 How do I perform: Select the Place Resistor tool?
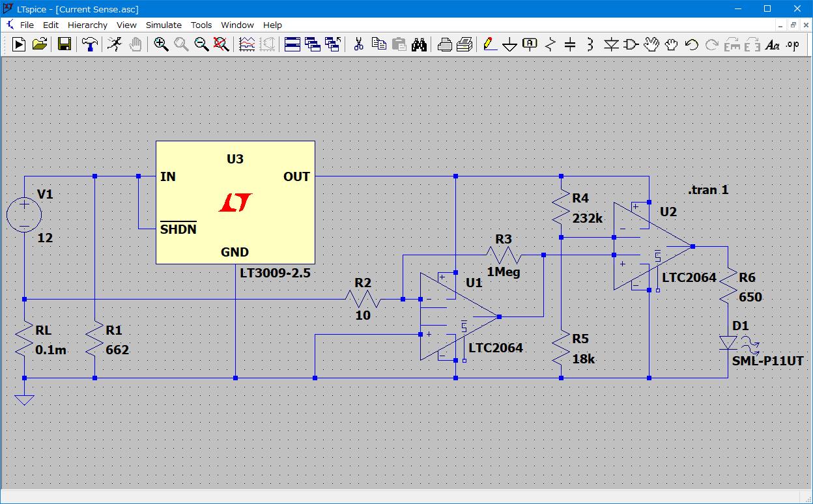(x=550, y=44)
